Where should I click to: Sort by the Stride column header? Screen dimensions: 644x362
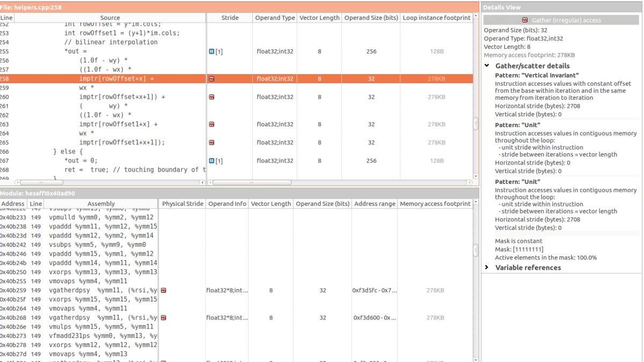click(x=230, y=18)
